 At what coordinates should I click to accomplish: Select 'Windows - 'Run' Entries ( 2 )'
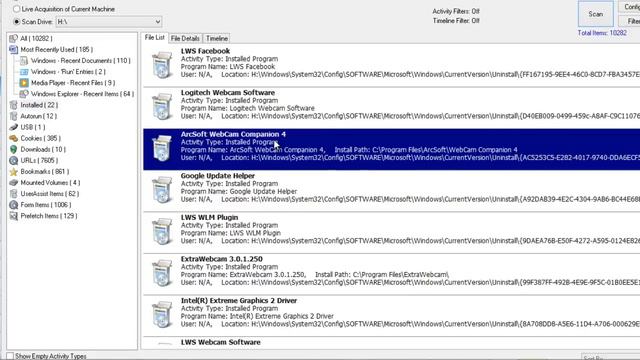click(68, 71)
